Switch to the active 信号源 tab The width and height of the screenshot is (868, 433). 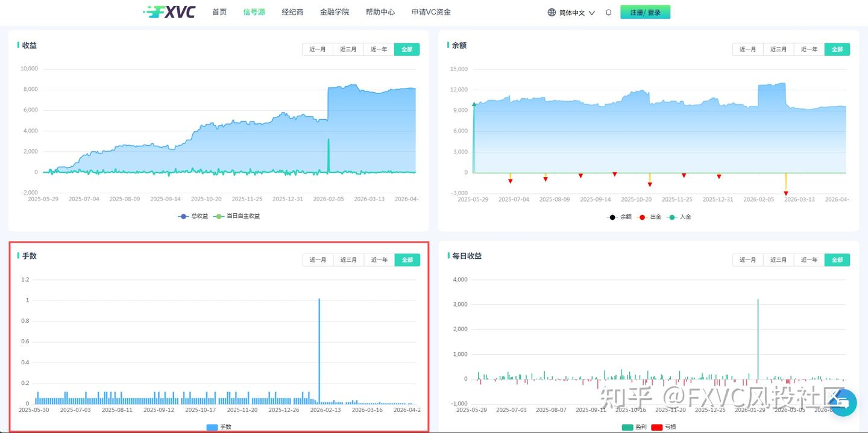coord(254,11)
